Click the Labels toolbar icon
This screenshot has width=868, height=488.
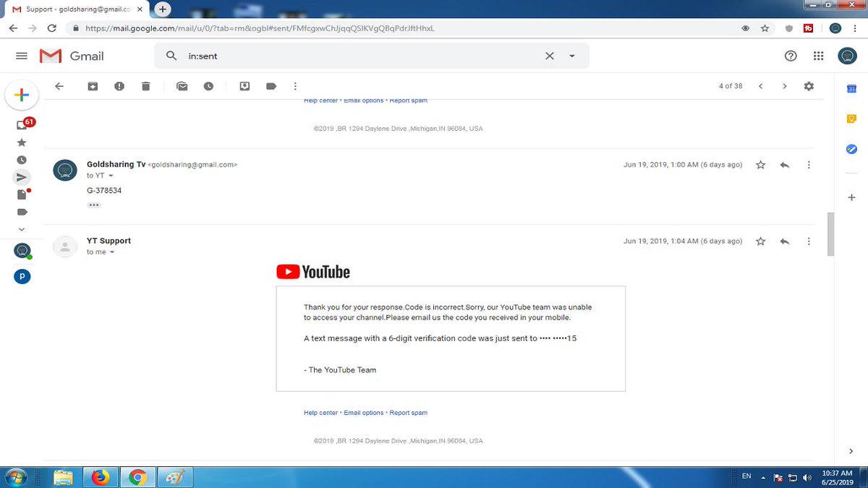tap(271, 86)
